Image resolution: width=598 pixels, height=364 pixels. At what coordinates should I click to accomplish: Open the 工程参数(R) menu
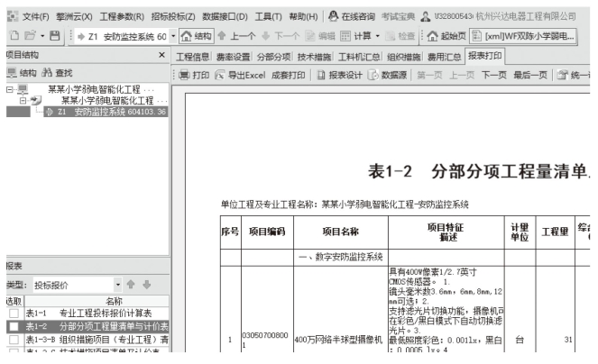tap(122, 17)
